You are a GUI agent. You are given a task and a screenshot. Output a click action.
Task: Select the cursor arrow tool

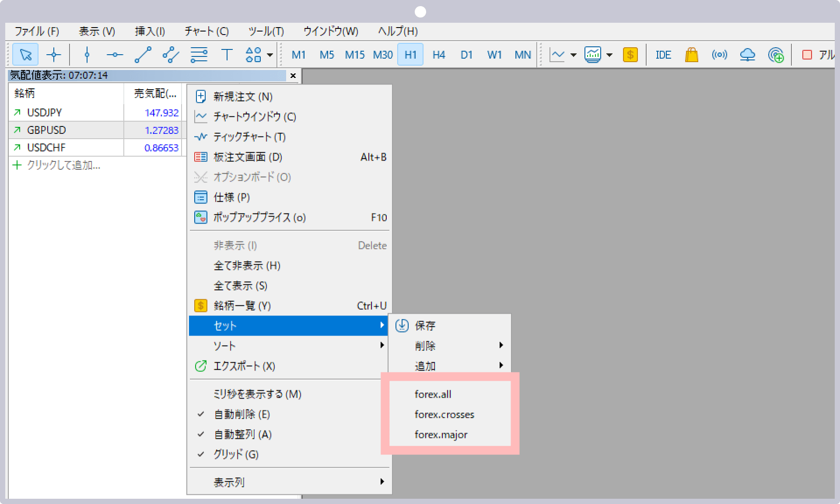click(x=26, y=55)
